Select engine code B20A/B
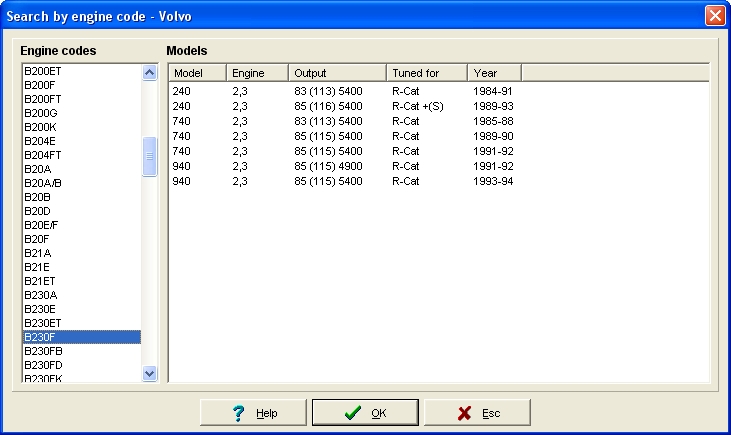 pos(82,183)
